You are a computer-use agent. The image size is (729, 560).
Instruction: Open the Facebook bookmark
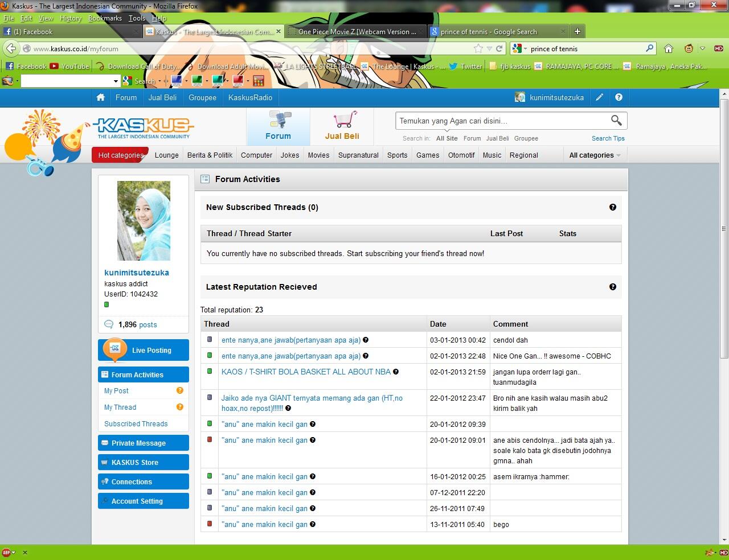pyautogui.click(x=26, y=66)
